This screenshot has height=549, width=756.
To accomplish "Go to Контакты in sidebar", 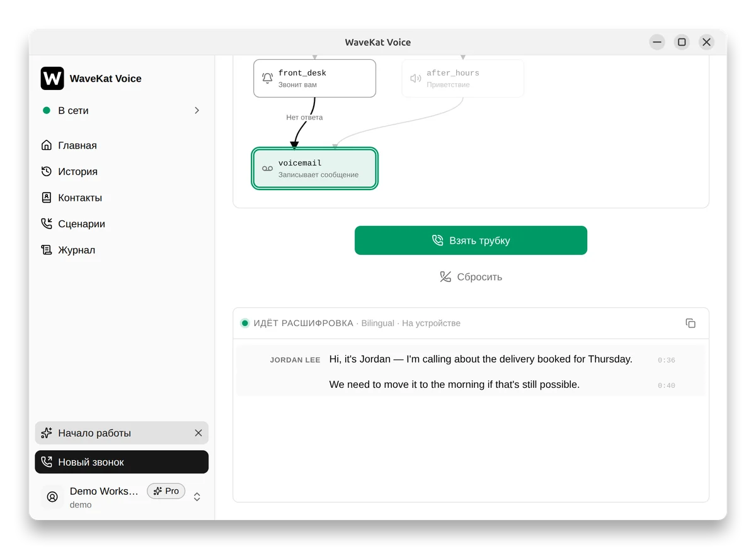I will [x=122, y=198].
